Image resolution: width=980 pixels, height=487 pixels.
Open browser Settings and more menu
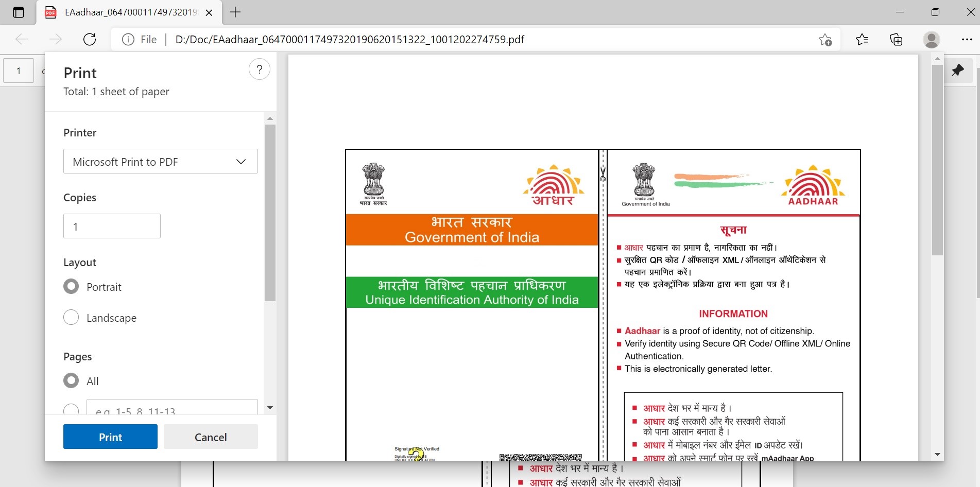click(967, 39)
